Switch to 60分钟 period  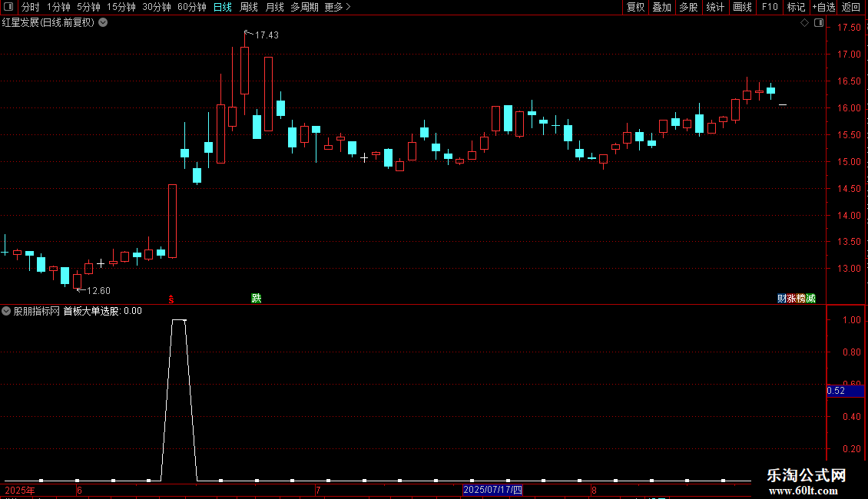(x=192, y=7)
